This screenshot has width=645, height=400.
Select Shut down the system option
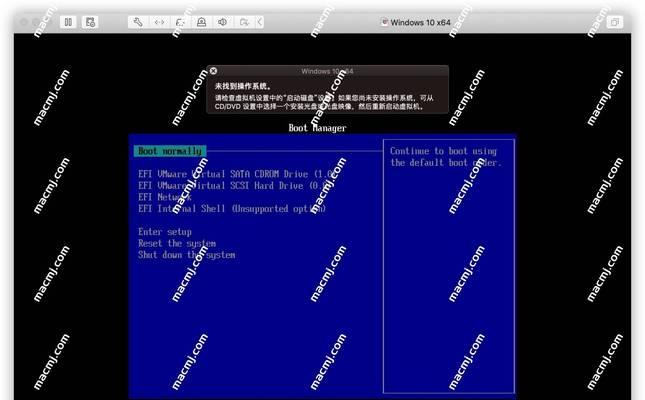(187, 255)
